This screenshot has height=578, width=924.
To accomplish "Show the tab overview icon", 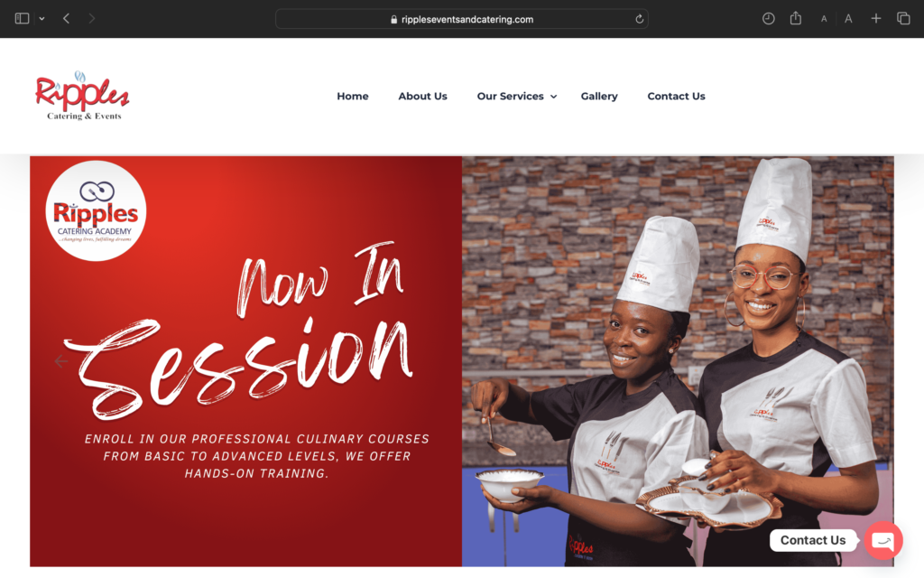I will [903, 19].
